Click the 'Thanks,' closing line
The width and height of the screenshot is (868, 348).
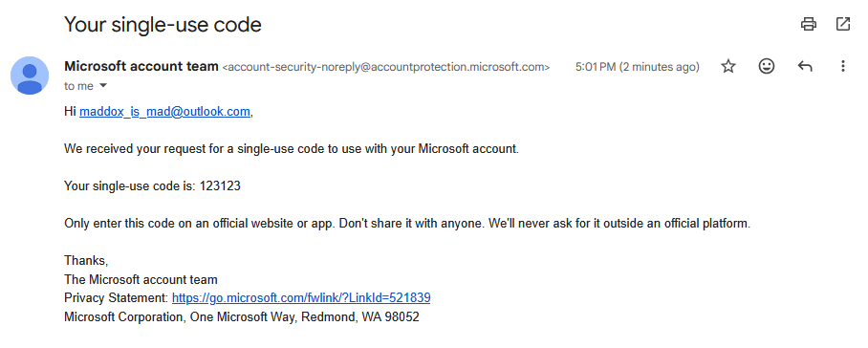pyautogui.click(x=86, y=261)
